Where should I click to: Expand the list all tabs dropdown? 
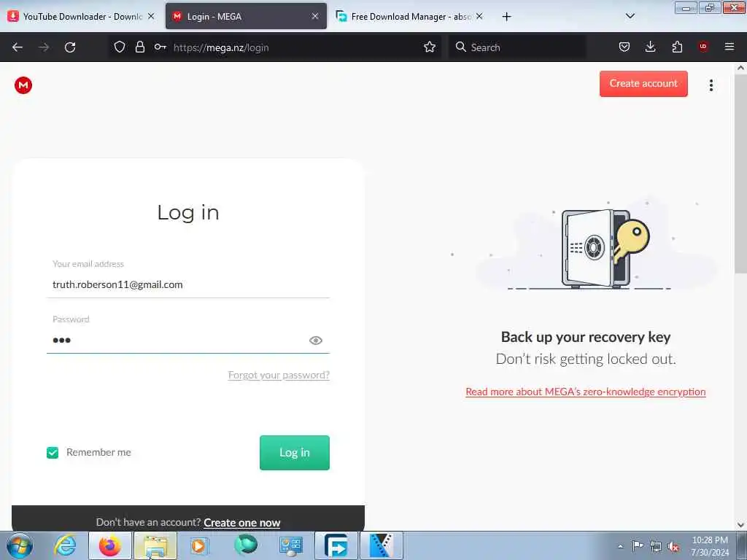click(630, 16)
